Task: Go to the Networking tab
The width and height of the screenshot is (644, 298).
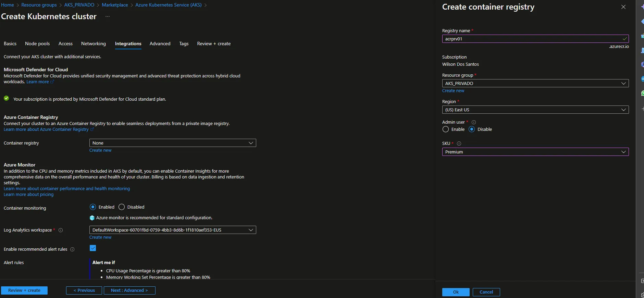Action: coord(94,44)
